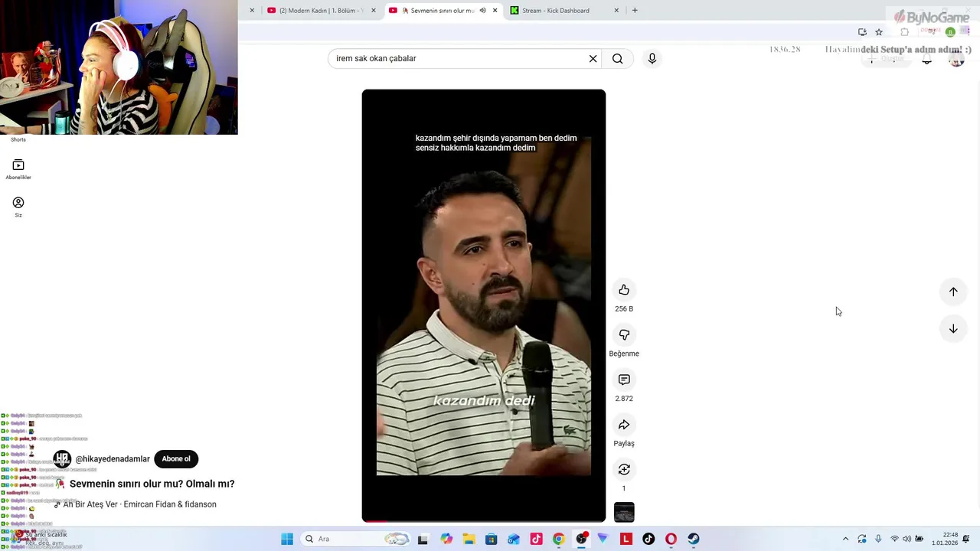Image resolution: width=980 pixels, height=551 pixels.
Task: Click the Paylaş share arrow
Action: click(x=624, y=425)
